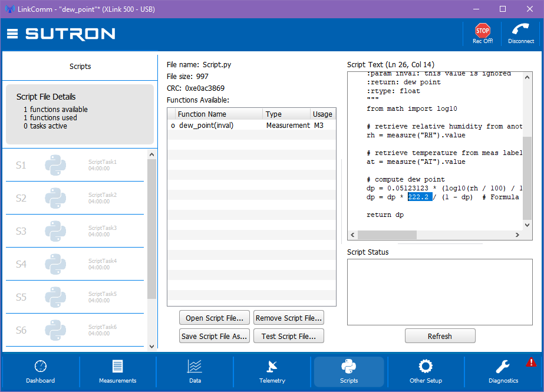The height and width of the screenshot is (392, 544).
Task: Open Telemetry satellite dish icon
Action: click(x=272, y=366)
